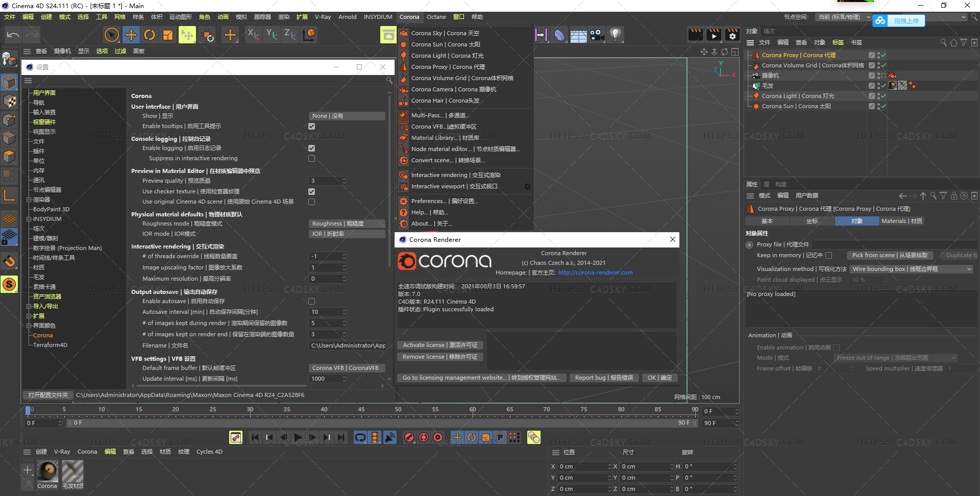Click the record keyframe icon
980x496 pixels.
pos(409,437)
